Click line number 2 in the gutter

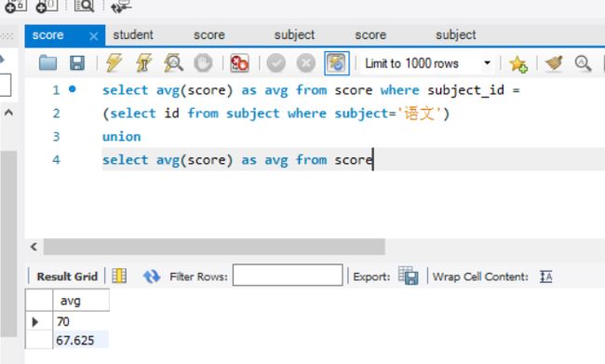coord(57,114)
